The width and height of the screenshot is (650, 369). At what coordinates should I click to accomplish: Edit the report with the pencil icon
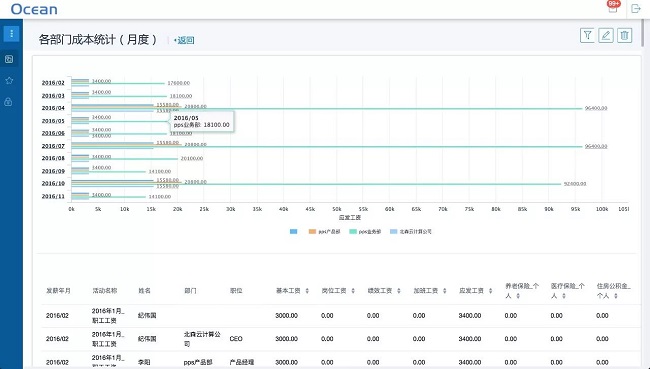[606, 35]
